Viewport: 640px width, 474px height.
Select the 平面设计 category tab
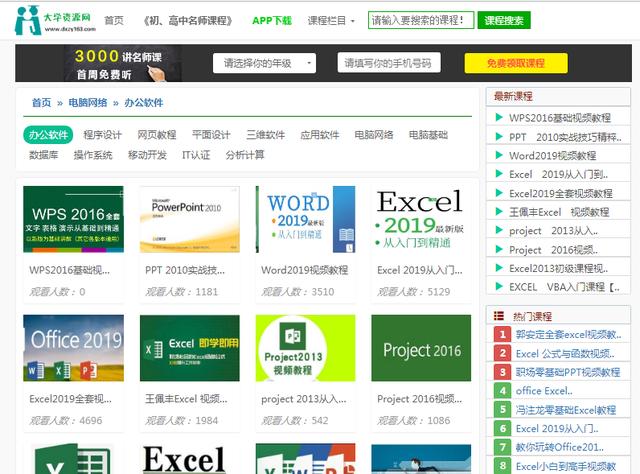pos(211,135)
